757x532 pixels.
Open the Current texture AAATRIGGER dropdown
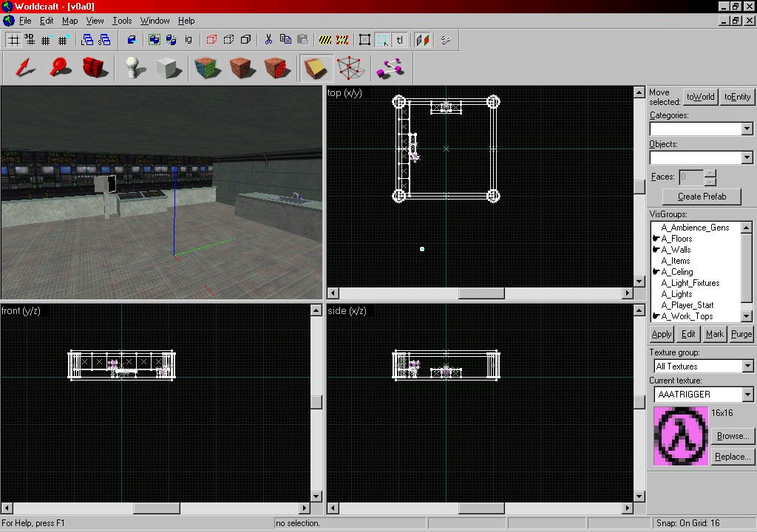[x=747, y=395]
